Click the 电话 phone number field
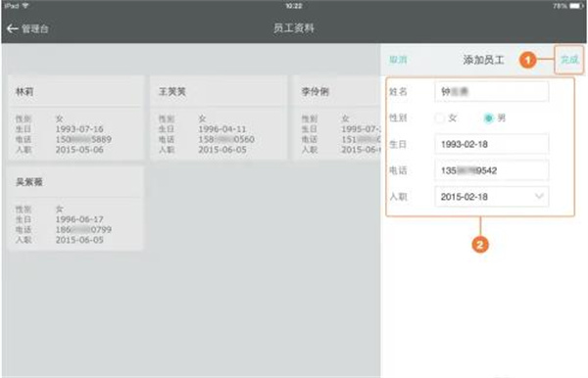588x378 pixels. click(492, 170)
